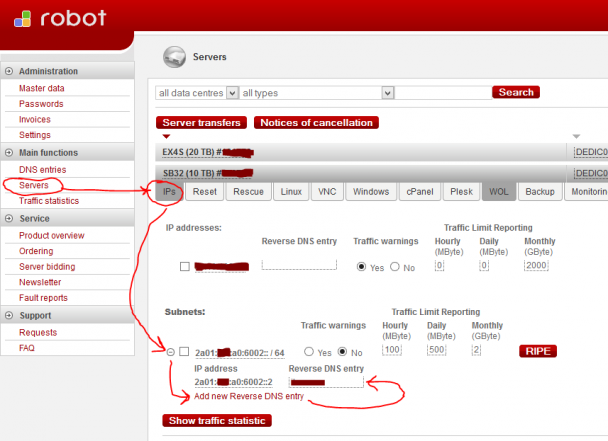Screen dimensions: 608x441
Task: Open Requests in sidebar
Action: [38, 332]
